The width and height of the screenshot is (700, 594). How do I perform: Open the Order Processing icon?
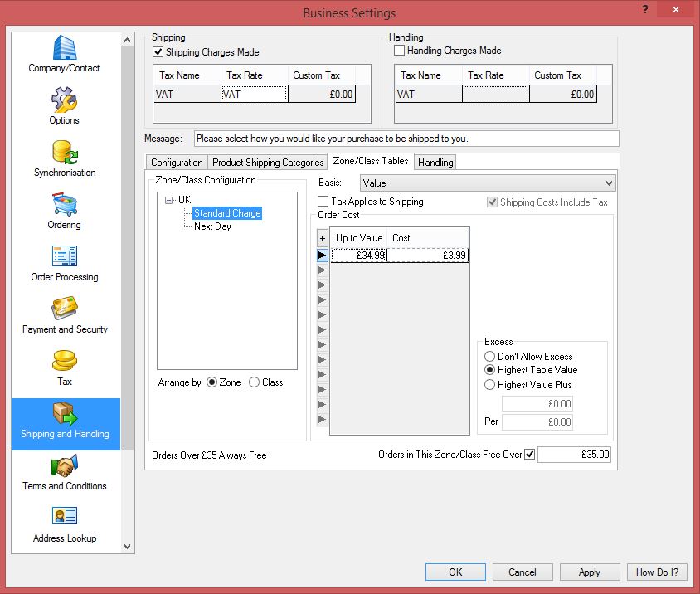pyautogui.click(x=64, y=258)
